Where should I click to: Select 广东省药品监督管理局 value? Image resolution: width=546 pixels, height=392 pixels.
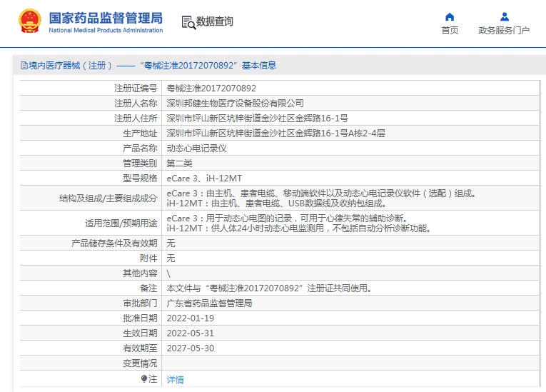pos(209,303)
